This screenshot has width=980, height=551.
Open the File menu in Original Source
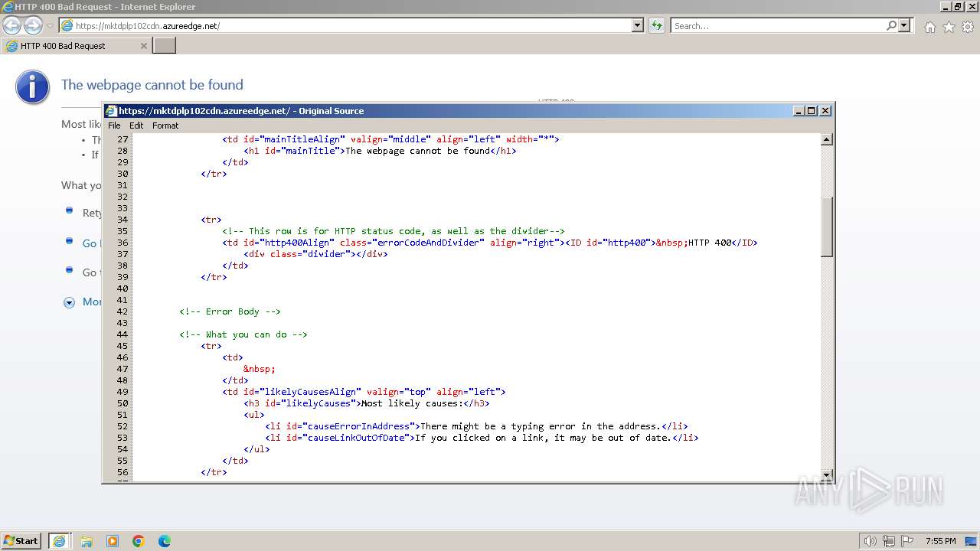[x=114, y=126]
